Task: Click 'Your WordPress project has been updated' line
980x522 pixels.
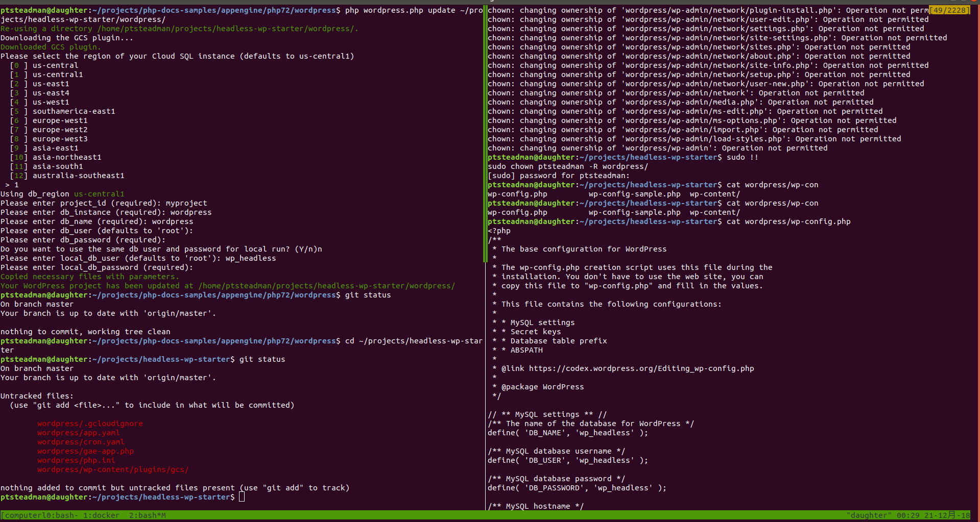Action: [228, 286]
